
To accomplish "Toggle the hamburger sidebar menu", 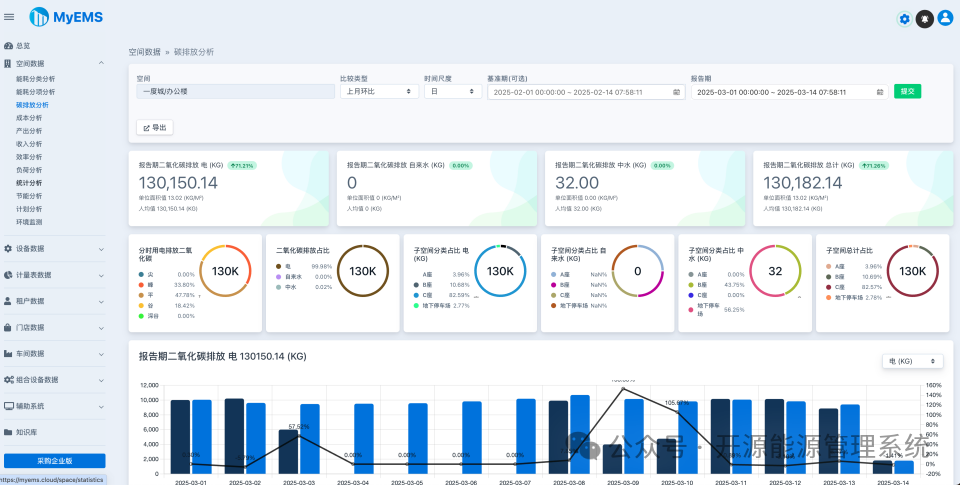I will click(9, 17).
